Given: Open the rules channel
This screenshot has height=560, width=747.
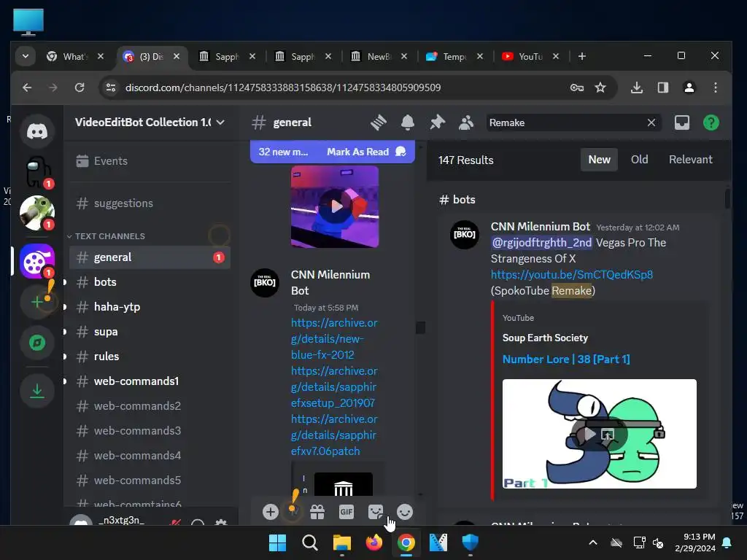Looking at the screenshot, I should pyautogui.click(x=150, y=356).
